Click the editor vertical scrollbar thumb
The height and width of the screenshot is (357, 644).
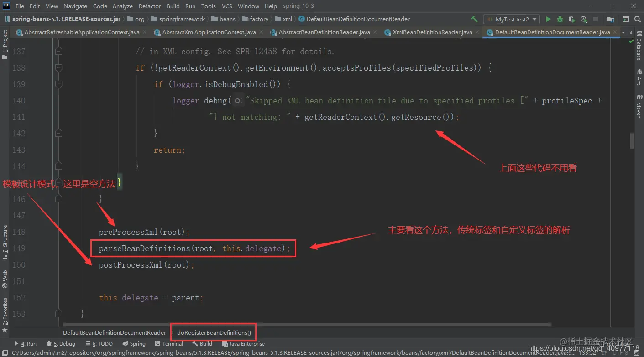click(x=632, y=140)
